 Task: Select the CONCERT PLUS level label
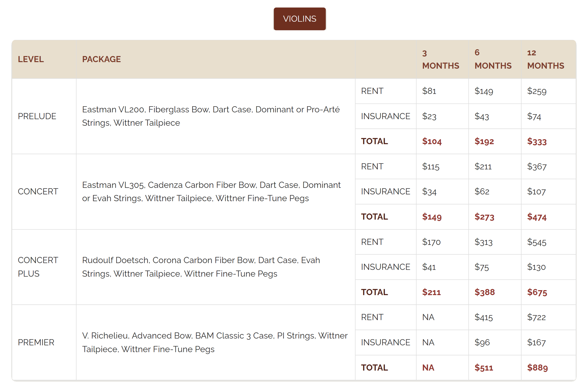point(38,267)
